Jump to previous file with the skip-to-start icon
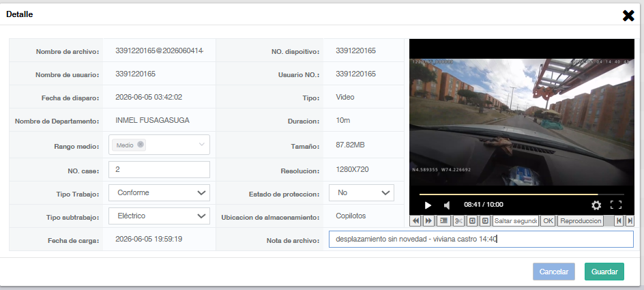Image resolution: width=644 pixels, height=290 pixels. point(619,221)
